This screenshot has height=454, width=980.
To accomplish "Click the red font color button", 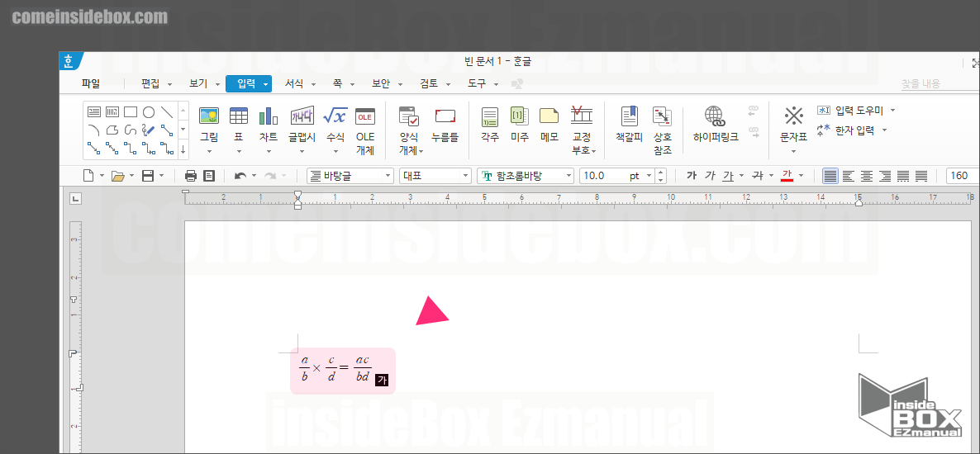I will click(x=787, y=176).
